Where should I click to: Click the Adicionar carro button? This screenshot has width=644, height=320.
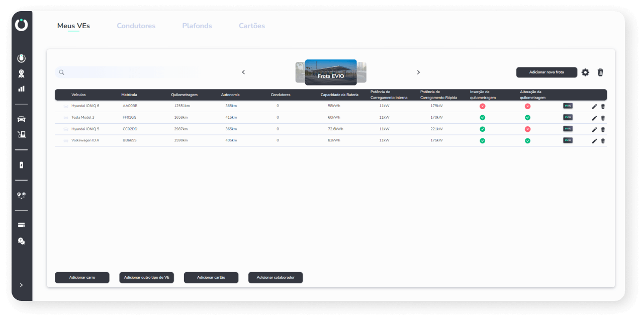pyautogui.click(x=82, y=278)
